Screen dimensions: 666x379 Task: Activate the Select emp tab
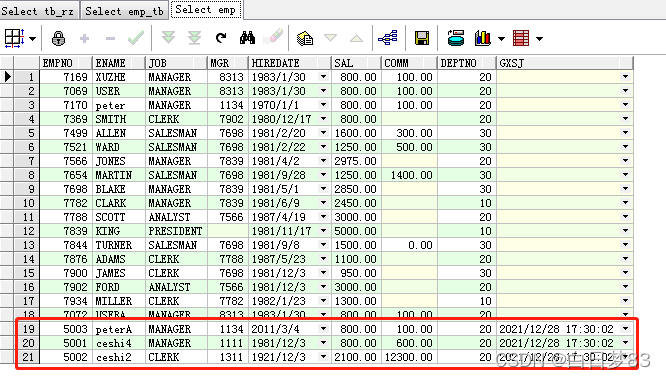(x=206, y=9)
